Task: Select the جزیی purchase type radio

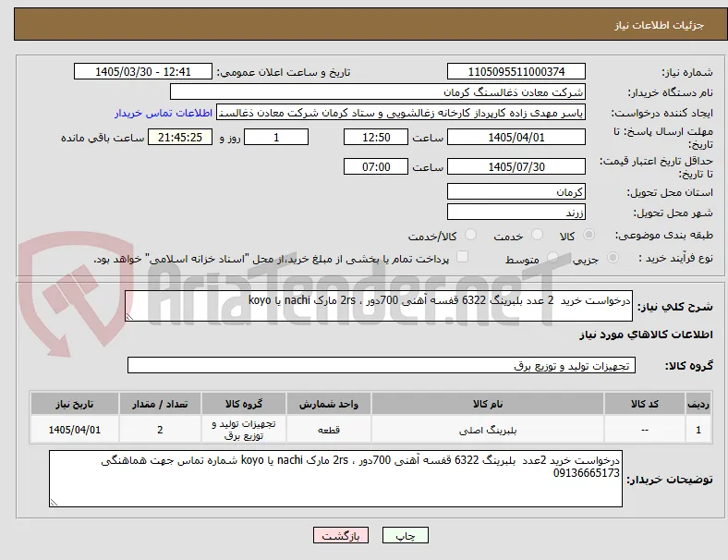Action: [613, 257]
